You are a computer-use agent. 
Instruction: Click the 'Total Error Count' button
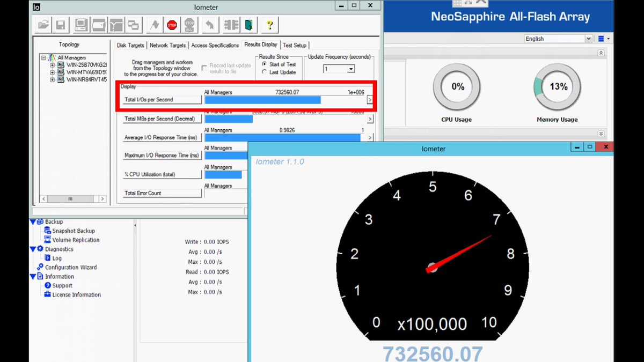point(162,193)
